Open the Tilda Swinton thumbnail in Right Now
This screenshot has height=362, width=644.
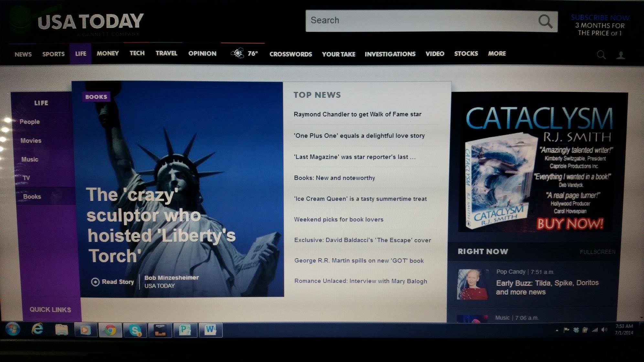pyautogui.click(x=472, y=284)
